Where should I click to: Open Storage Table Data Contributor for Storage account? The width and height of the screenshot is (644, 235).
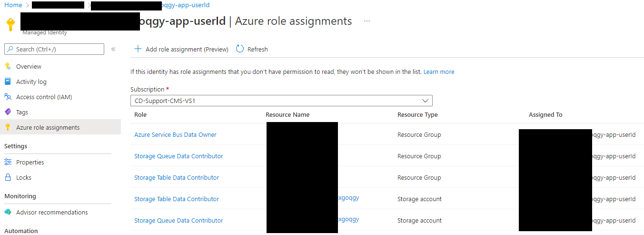(x=177, y=199)
